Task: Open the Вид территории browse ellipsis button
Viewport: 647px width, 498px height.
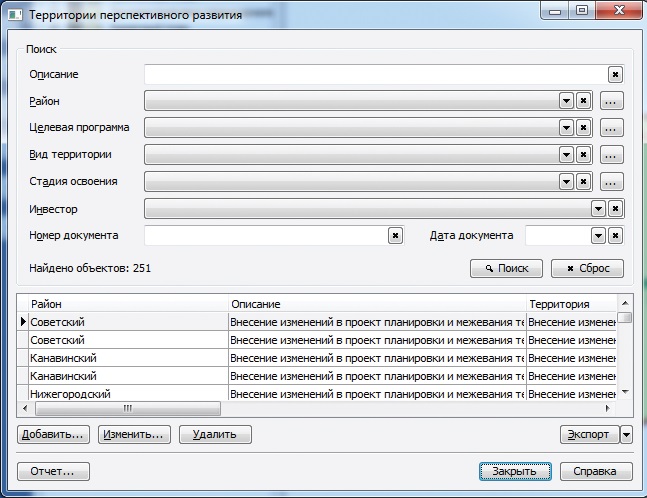Action: tap(611, 155)
